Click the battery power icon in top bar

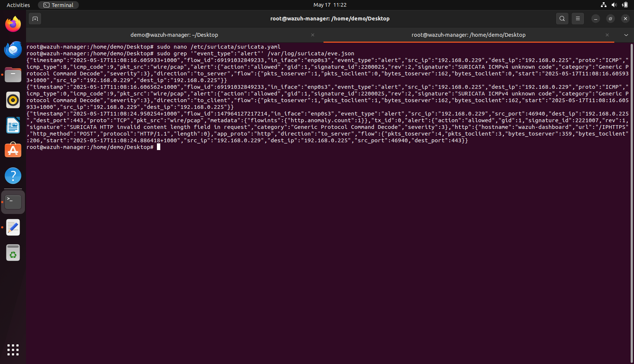click(625, 5)
